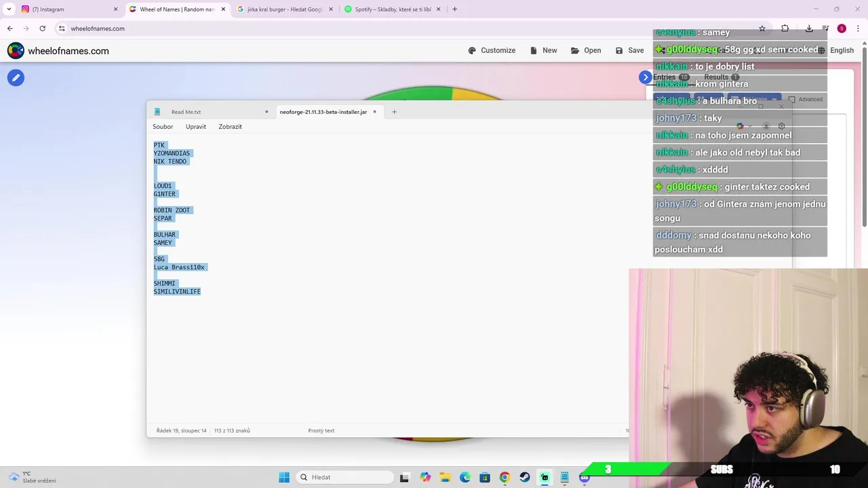Open Task View from the taskbar
This screenshot has height=488, width=868.
pos(404,477)
